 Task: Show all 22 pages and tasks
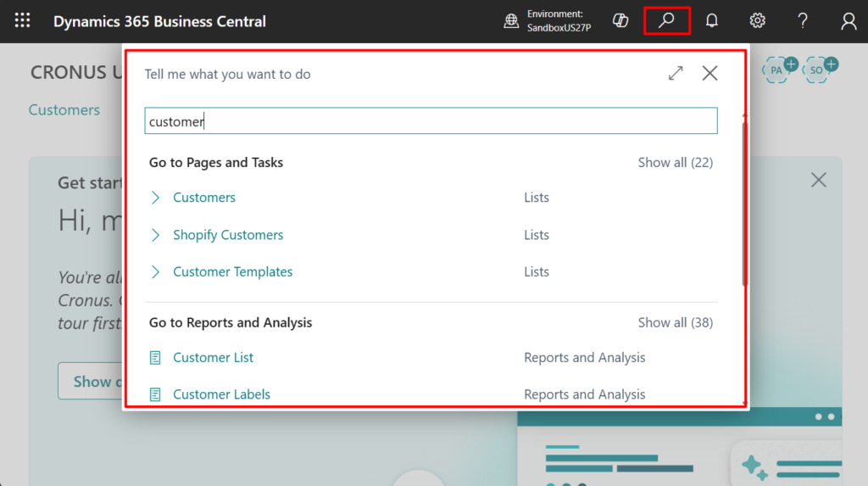675,163
